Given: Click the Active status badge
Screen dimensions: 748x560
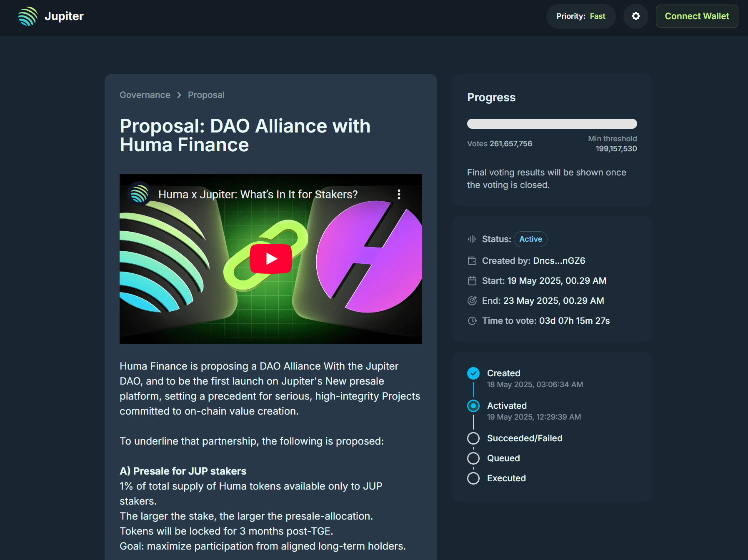Looking at the screenshot, I should point(530,239).
